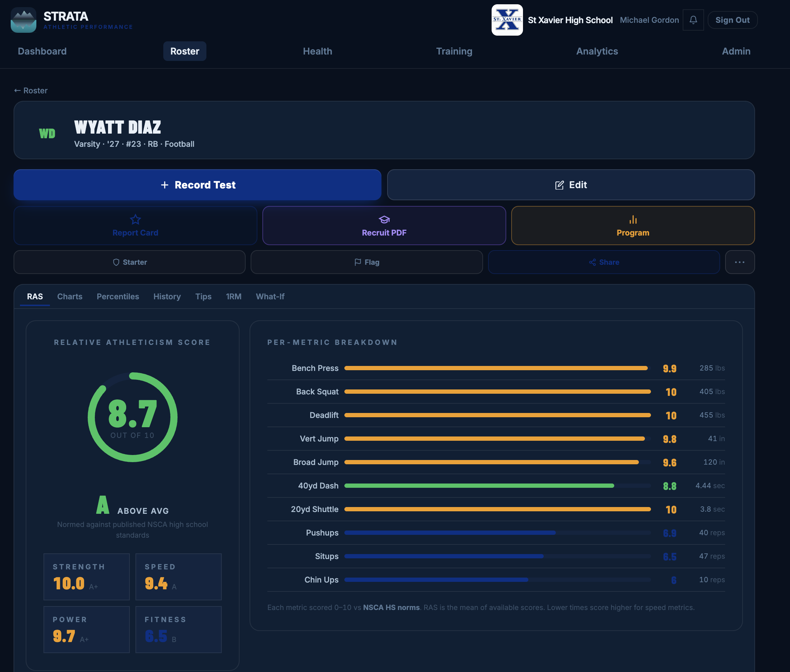
Task: Click the 8.7 RAS score ring
Action: tap(132, 417)
